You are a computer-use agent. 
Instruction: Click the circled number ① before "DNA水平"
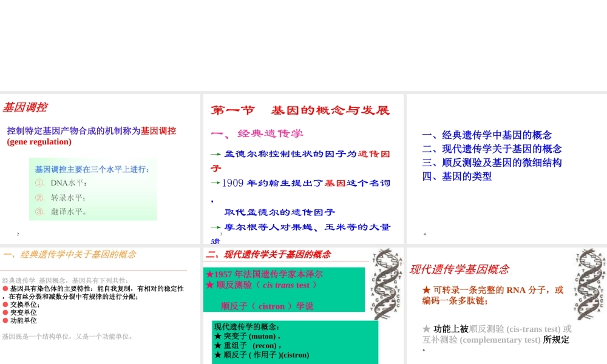(x=40, y=182)
